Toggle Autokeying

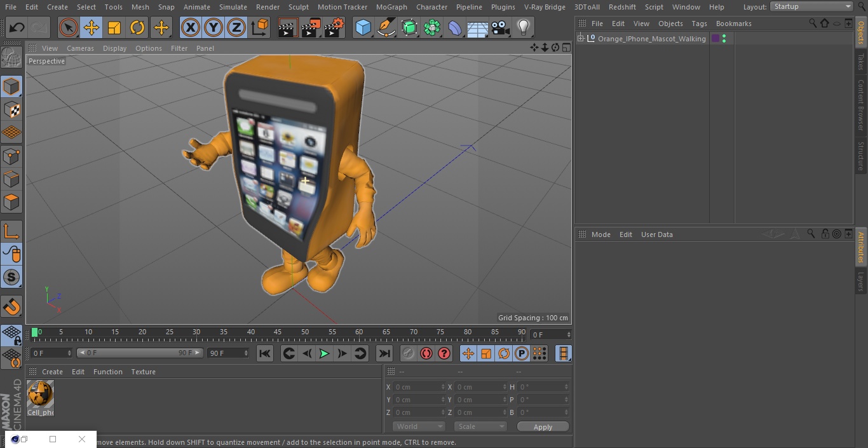coord(426,353)
